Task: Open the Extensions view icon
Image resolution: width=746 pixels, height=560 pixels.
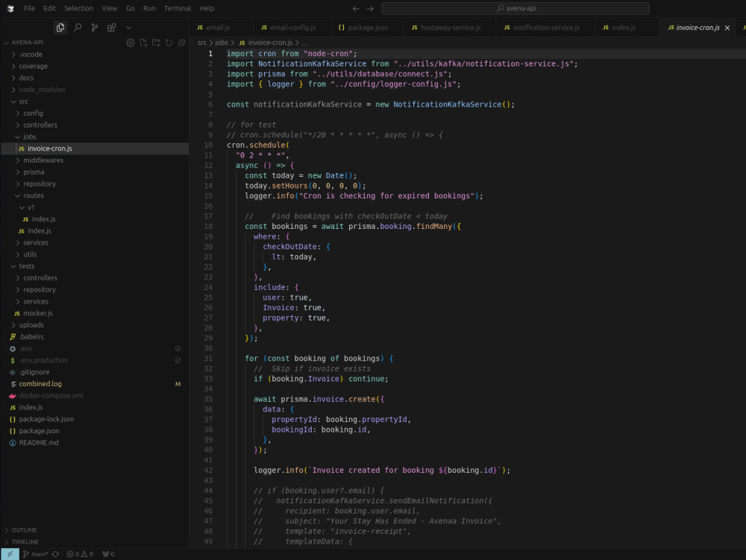Action: pyautogui.click(x=112, y=28)
